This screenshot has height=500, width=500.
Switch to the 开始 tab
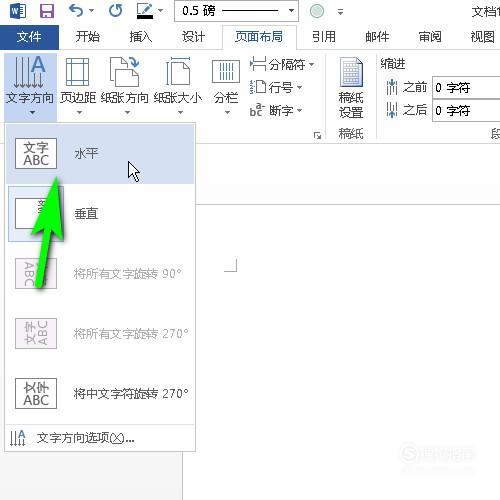(88, 37)
